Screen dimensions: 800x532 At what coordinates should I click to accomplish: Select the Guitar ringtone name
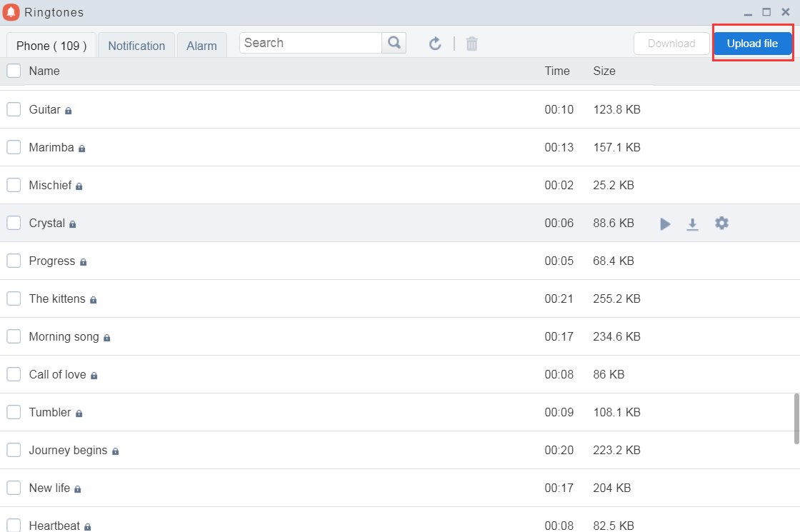pos(44,109)
